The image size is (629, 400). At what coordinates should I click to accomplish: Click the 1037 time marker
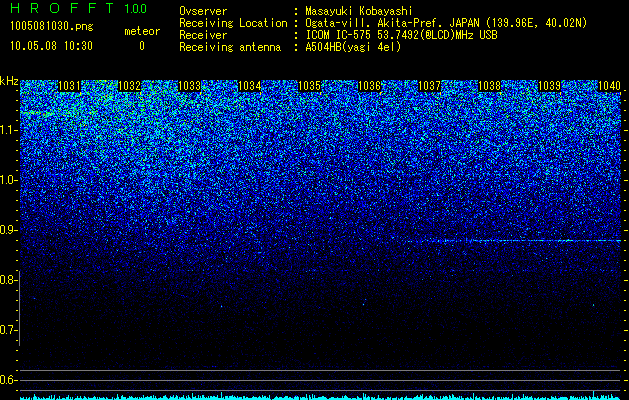pyautogui.click(x=429, y=86)
